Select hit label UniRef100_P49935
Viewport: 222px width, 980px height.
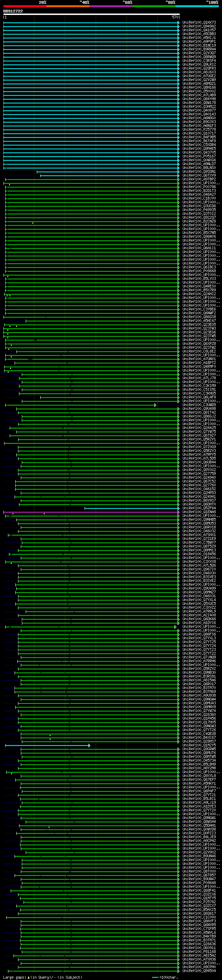coord(199,210)
